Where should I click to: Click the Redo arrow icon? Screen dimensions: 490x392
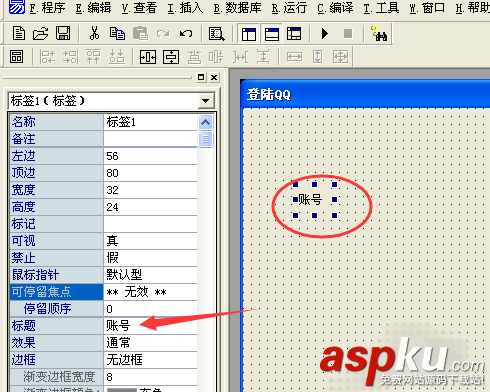(x=163, y=33)
